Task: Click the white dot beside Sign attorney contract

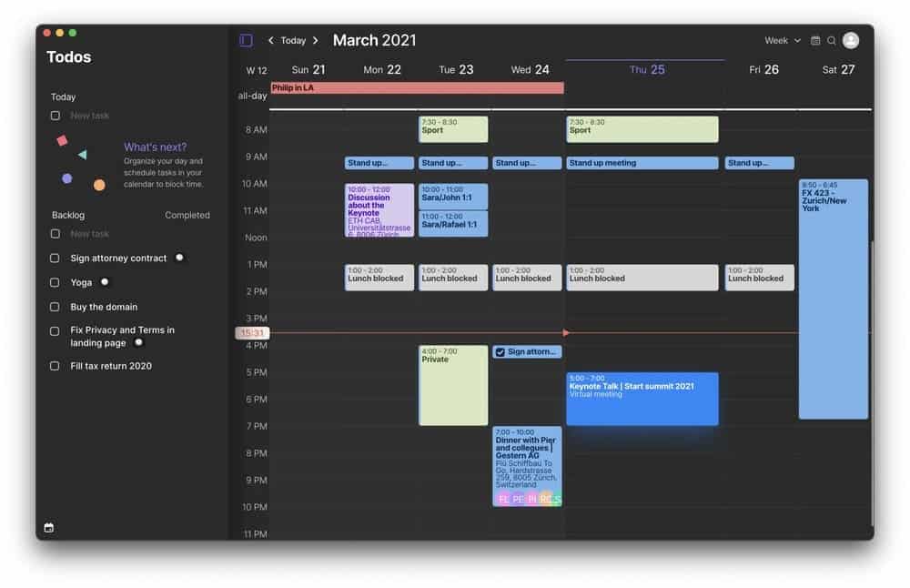Action: click(179, 258)
